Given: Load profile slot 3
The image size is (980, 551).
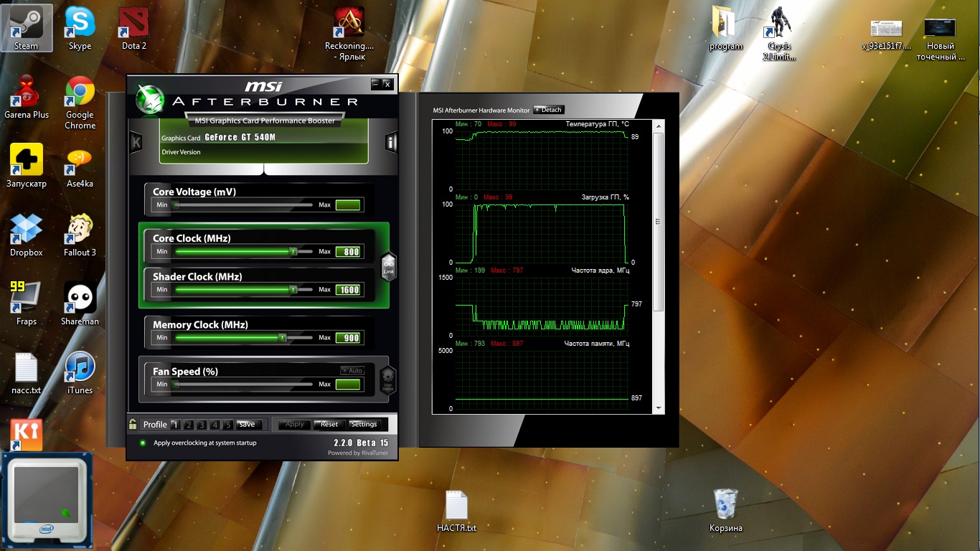Looking at the screenshot, I should [202, 425].
